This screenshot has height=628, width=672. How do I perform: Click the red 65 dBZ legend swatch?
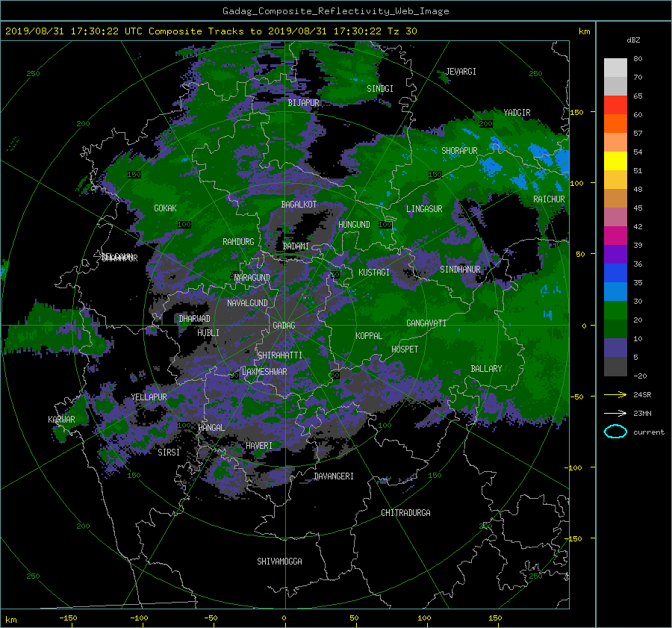click(x=615, y=105)
